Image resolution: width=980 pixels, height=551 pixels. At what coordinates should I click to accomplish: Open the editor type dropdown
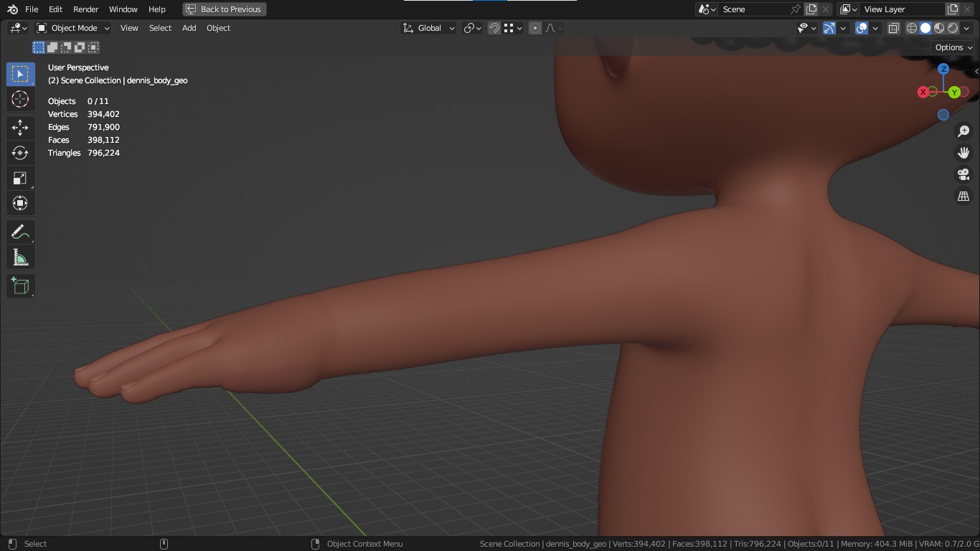pyautogui.click(x=19, y=28)
